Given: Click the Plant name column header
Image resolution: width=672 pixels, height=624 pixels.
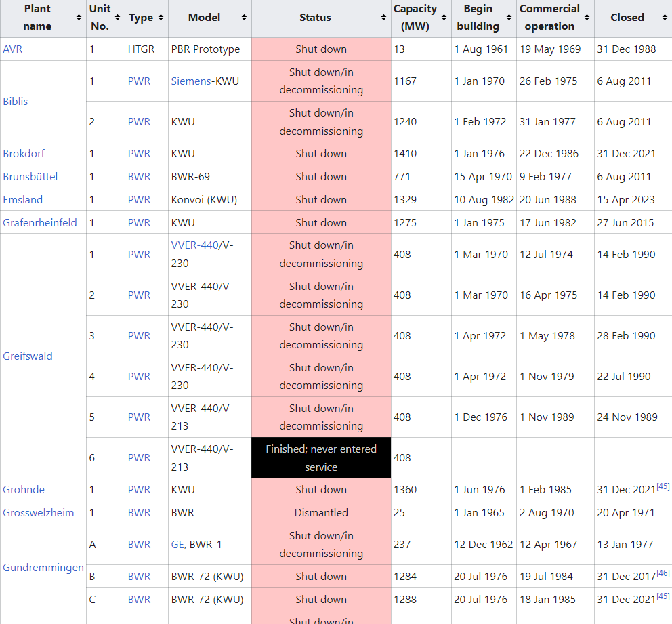Looking at the screenshot, I should click(43, 18).
